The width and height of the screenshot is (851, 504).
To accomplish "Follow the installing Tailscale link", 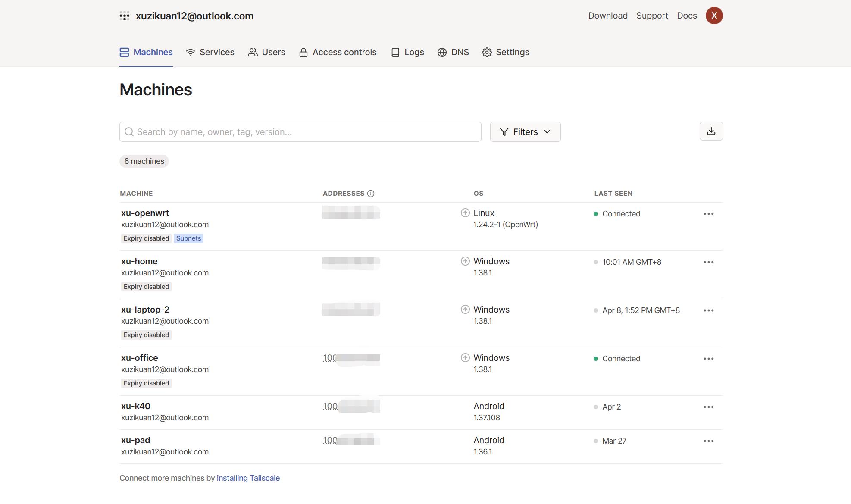I will coord(248,478).
